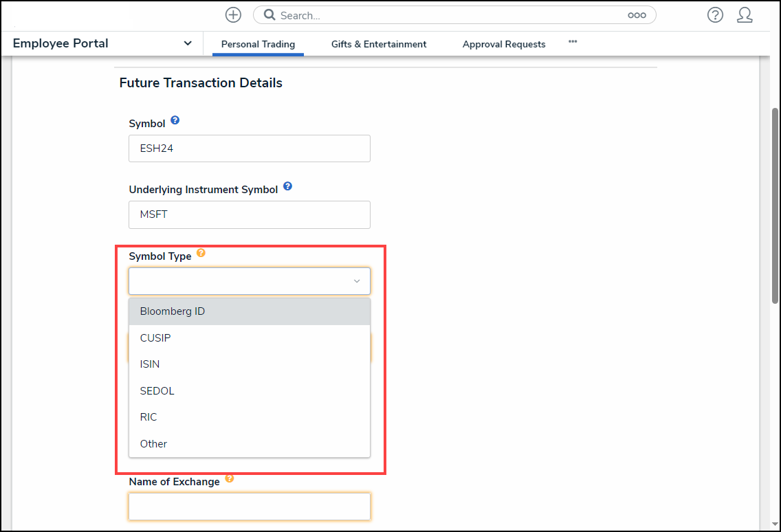Expand the Employee Portal dropdown
Viewport: 781px width, 532px height.
click(x=188, y=43)
